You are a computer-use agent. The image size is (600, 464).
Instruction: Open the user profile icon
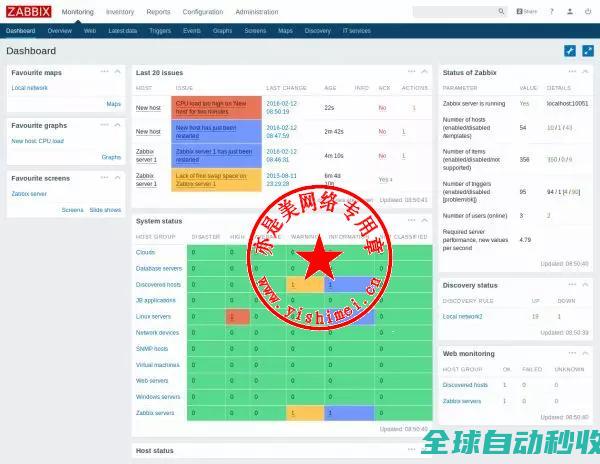569,12
